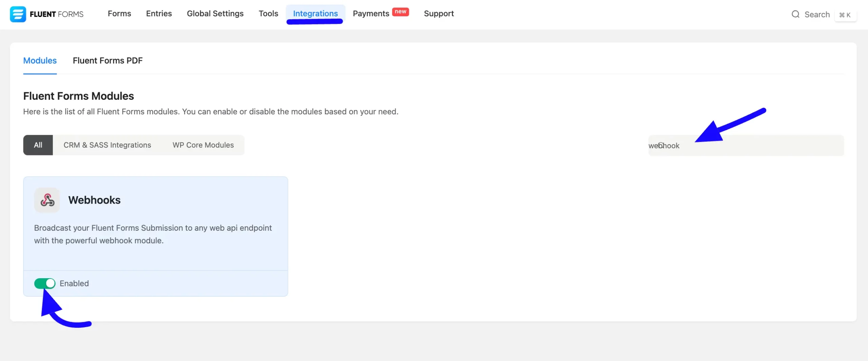This screenshot has height=361, width=868.
Task: Click the ⌘K shortcut badge
Action: 845,15
